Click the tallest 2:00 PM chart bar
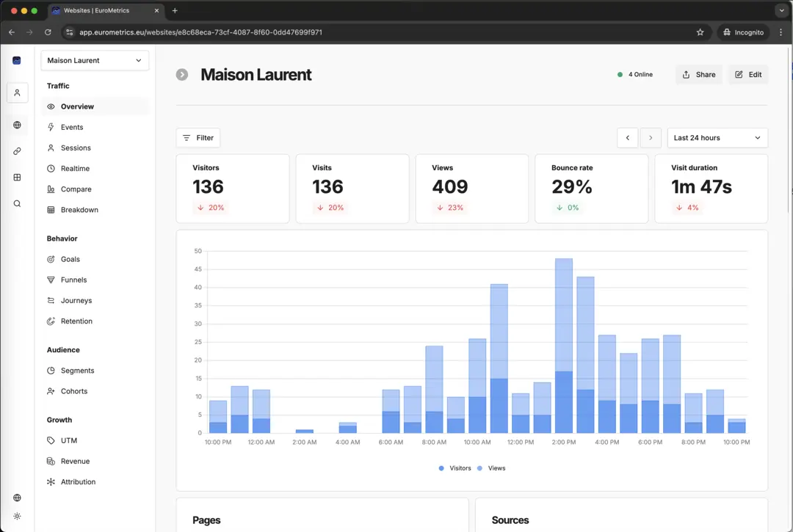 [564, 346]
